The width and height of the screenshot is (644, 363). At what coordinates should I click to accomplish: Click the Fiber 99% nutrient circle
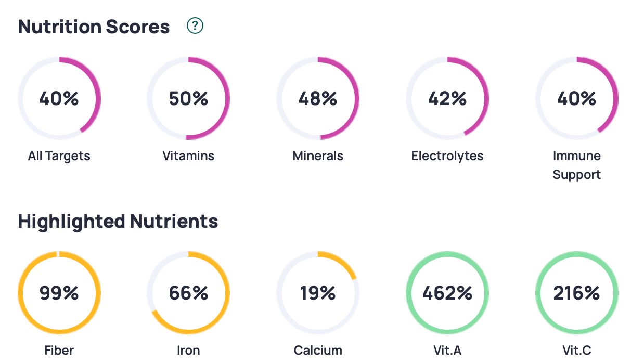tap(59, 293)
